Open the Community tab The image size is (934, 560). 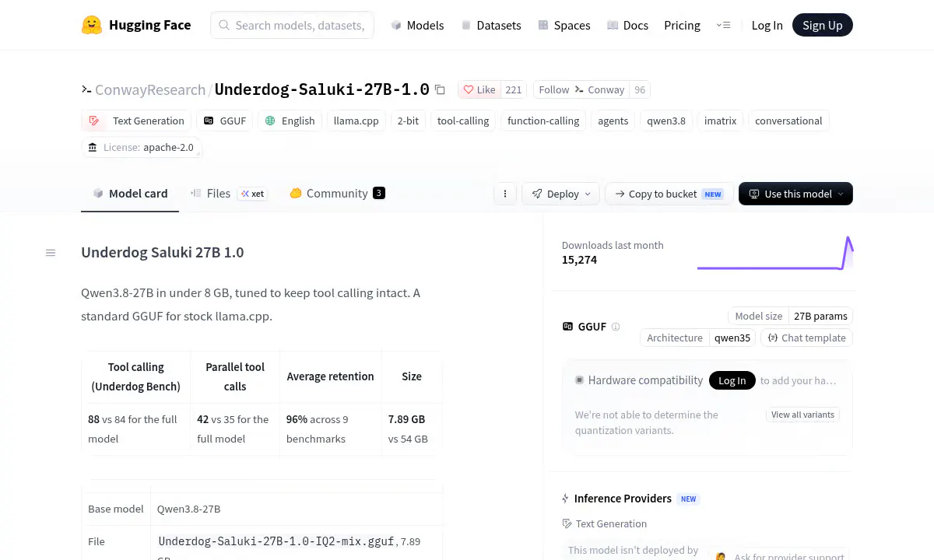point(337,194)
